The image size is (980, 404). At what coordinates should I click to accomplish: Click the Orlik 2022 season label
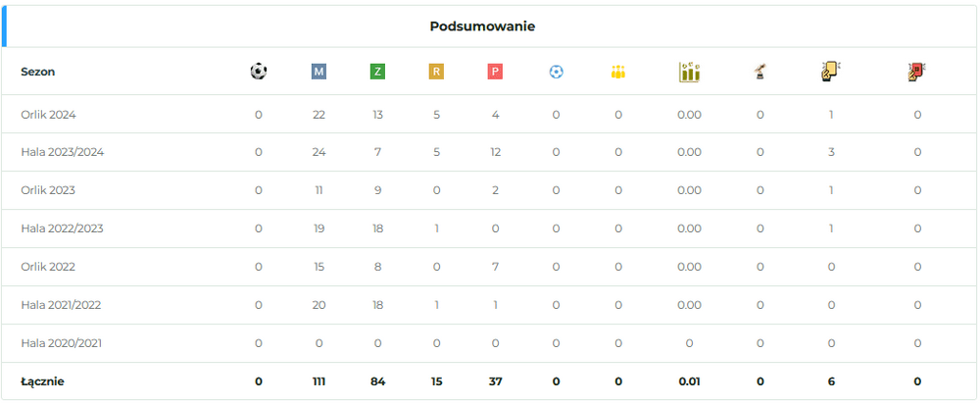(x=48, y=267)
